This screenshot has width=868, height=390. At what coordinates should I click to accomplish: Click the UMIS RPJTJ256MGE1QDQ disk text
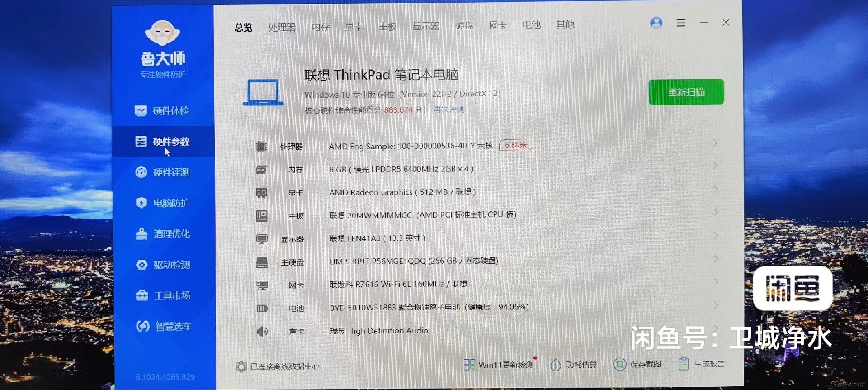pyautogui.click(x=414, y=261)
